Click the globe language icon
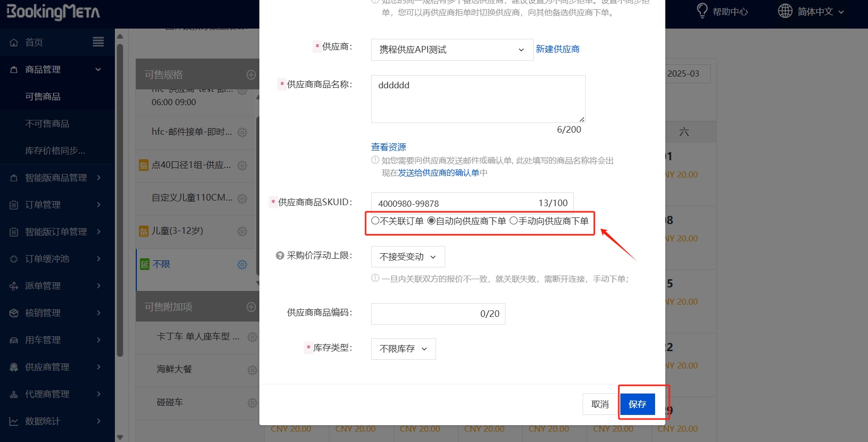 785,11
